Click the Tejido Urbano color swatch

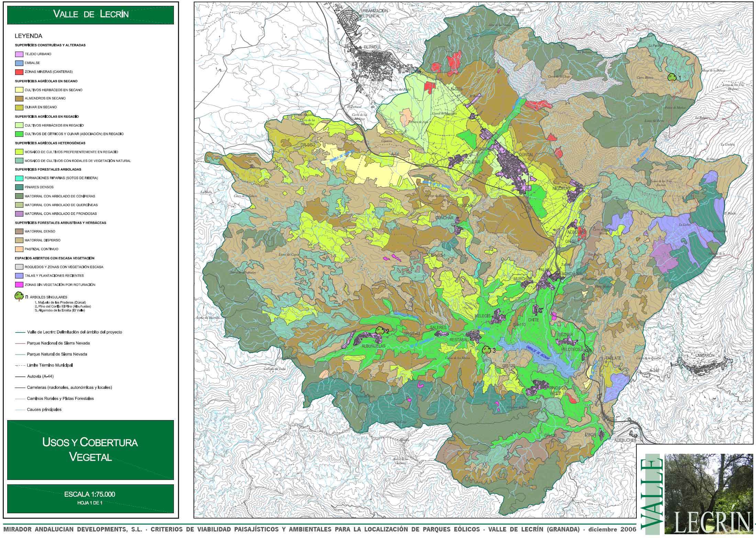(19, 54)
